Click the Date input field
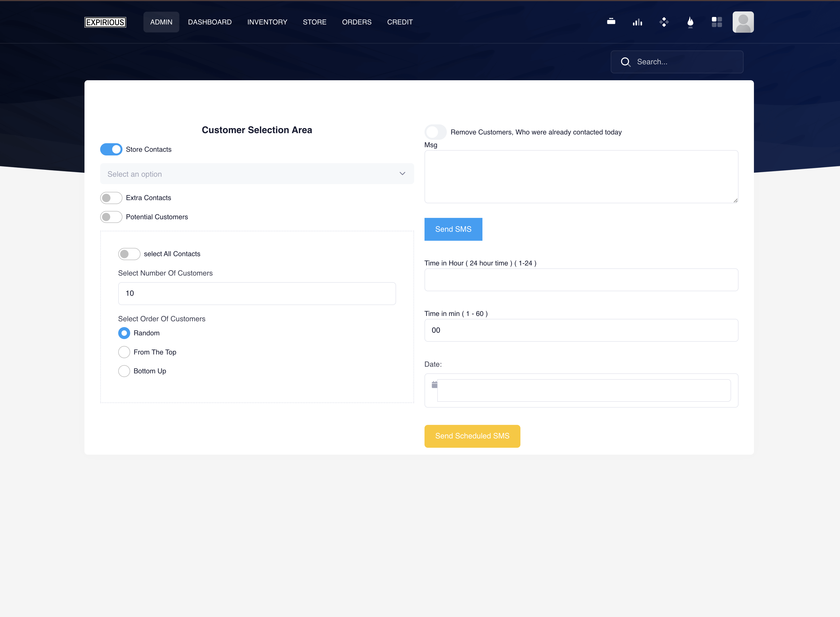The width and height of the screenshot is (840, 617). click(x=584, y=391)
